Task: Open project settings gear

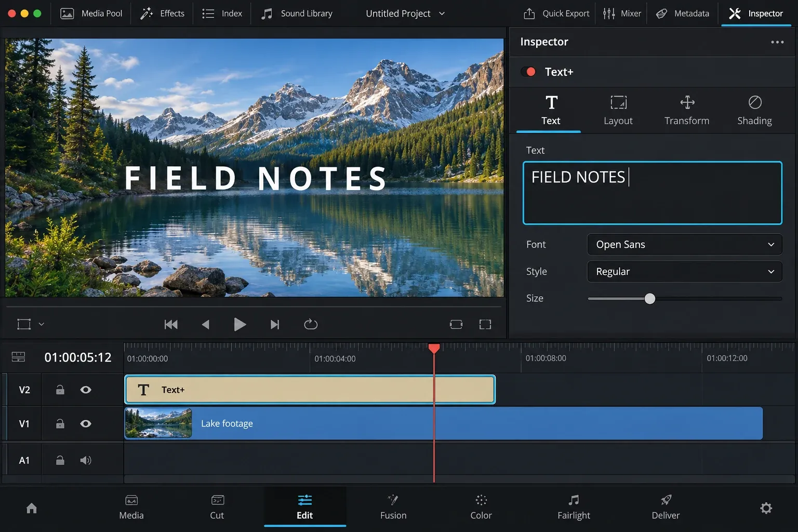Action: tap(766, 508)
